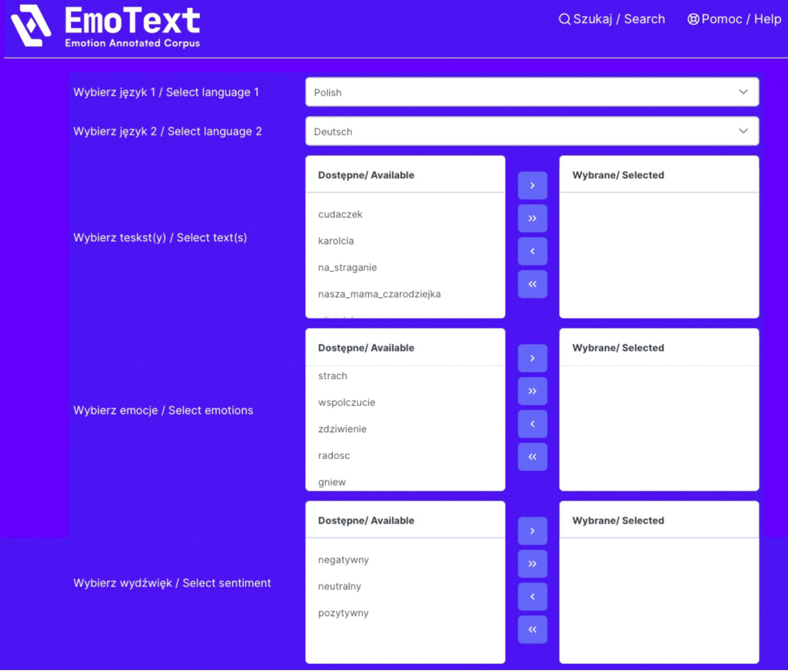Pick the 'radosc' emotion from the list
Image resolution: width=788 pixels, height=672 pixels.
(334, 456)
